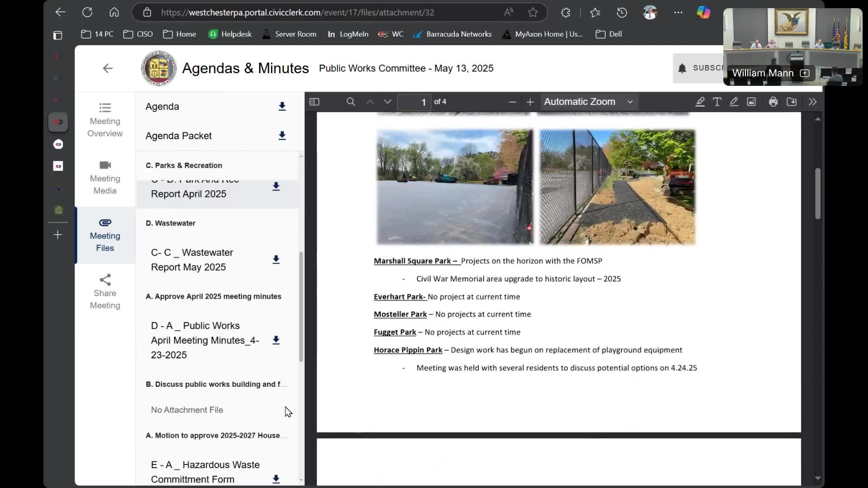Print the PDF document
Screen dimensions: 868x488
coord(773,102)
